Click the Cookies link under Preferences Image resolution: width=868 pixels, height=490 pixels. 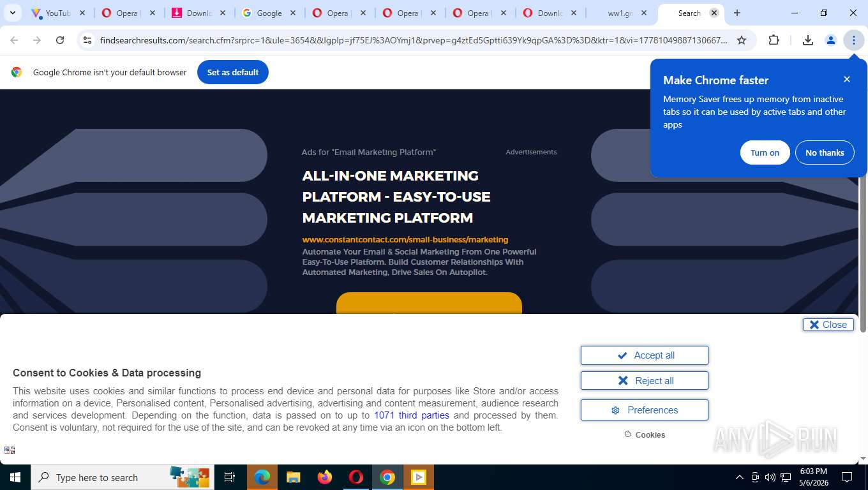[645, 434]
